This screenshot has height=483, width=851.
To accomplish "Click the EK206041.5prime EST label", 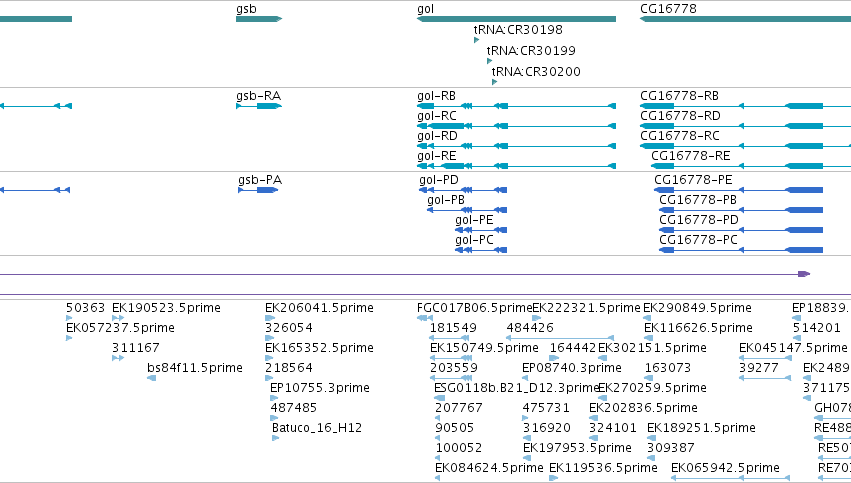I will pos(319,308).
